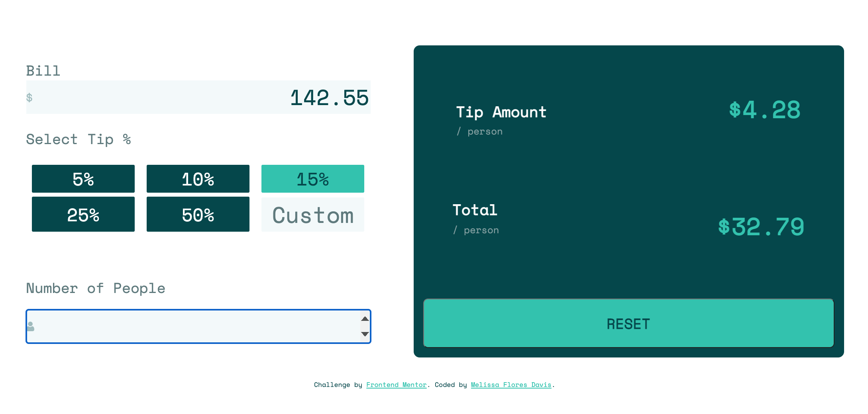The image size is (868, 414).
Task: Click the Bill label text
Action: [43, 71]
